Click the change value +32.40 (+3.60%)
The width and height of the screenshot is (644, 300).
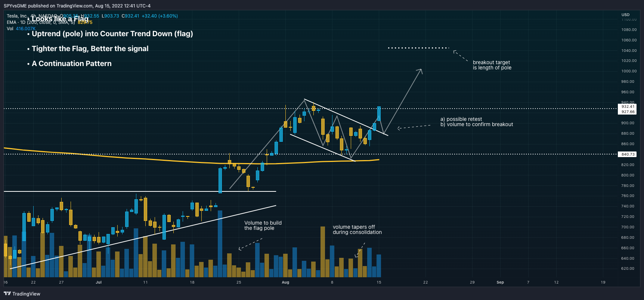[160, 16]
